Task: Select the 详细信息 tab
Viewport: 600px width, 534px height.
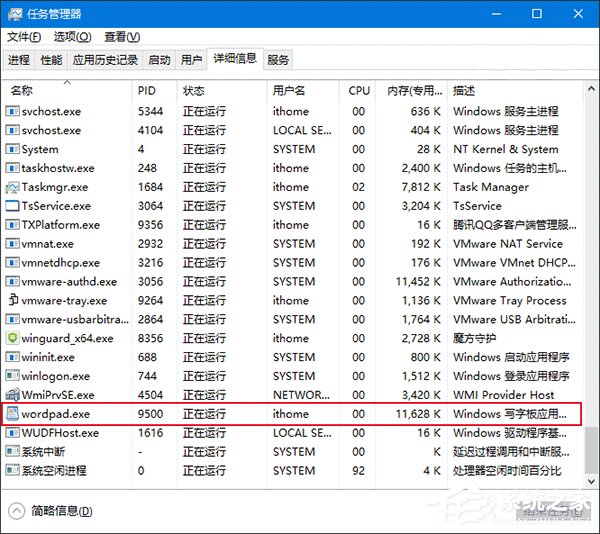Action: [235, 59]
